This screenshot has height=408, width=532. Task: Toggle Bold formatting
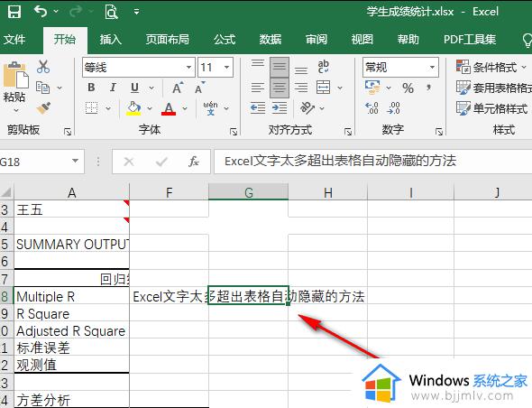coord(91,88)
